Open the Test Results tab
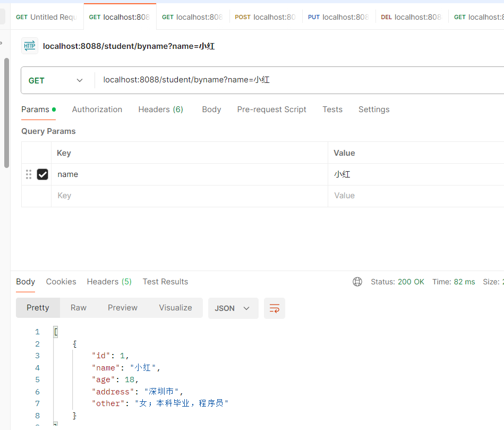This screenshot has height=430, width=504. point(165,282)
